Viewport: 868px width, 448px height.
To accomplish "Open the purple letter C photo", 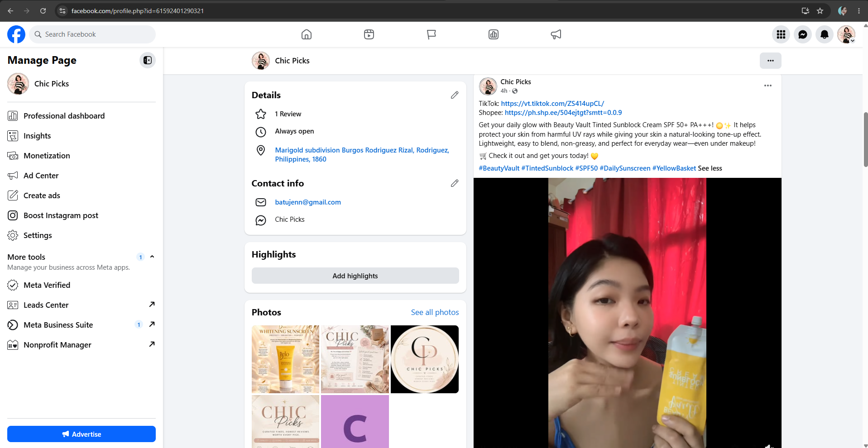I will tap(355, 421).
